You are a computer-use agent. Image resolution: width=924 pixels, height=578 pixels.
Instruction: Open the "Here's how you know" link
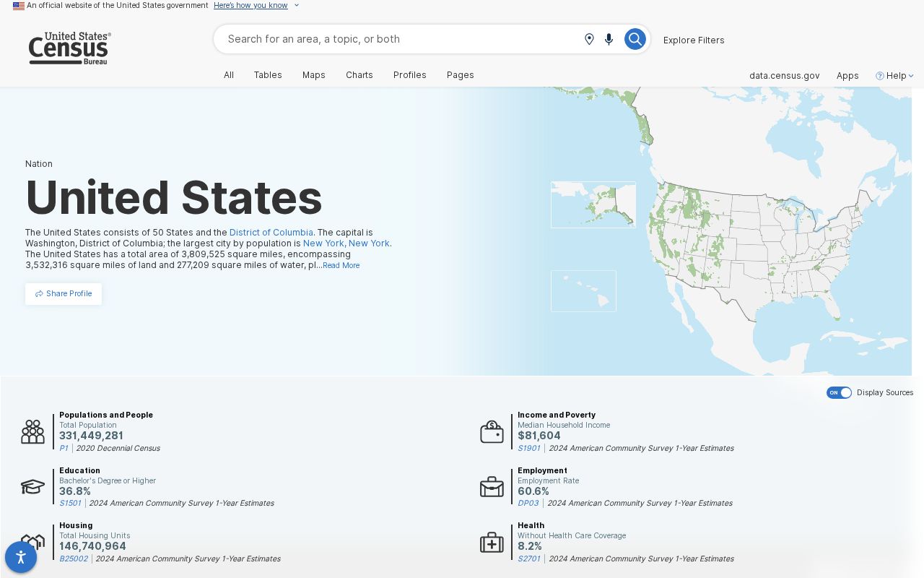pos(250,6)
